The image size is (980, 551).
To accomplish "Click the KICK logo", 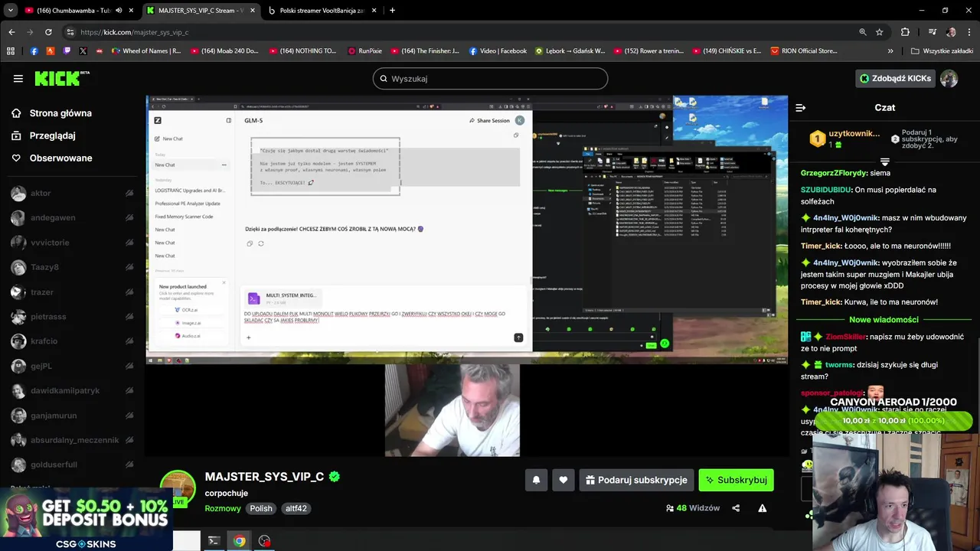I will click(61, 78).
